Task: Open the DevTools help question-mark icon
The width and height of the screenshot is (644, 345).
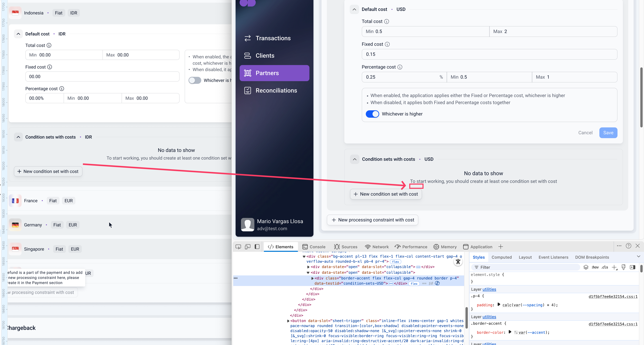Action: [x=629, y=246]
